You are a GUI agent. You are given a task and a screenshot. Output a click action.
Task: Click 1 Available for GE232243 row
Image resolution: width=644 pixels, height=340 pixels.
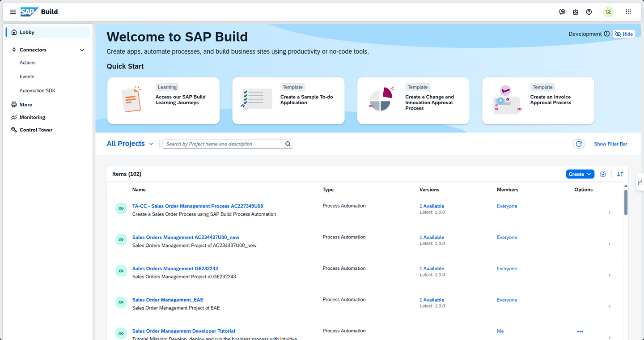pyautogui.click(x=432, y=269)
